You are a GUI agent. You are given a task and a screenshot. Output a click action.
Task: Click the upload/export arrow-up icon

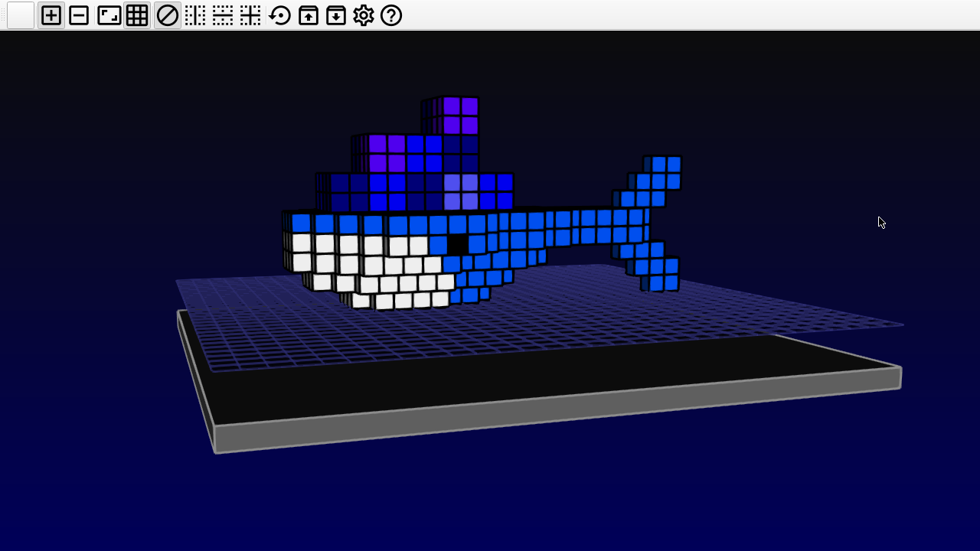(x=309, y=15)
